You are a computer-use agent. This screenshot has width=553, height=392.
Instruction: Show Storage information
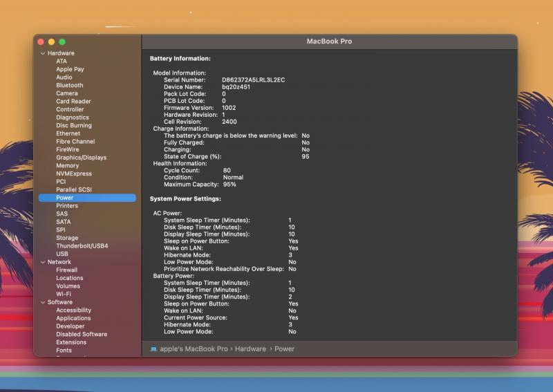coord(67,238)
